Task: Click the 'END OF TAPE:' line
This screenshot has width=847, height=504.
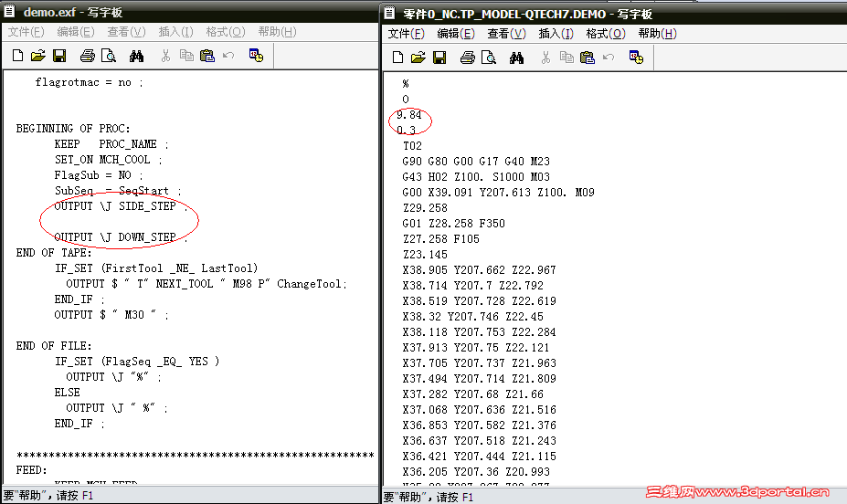Action: tap(54, 253)
